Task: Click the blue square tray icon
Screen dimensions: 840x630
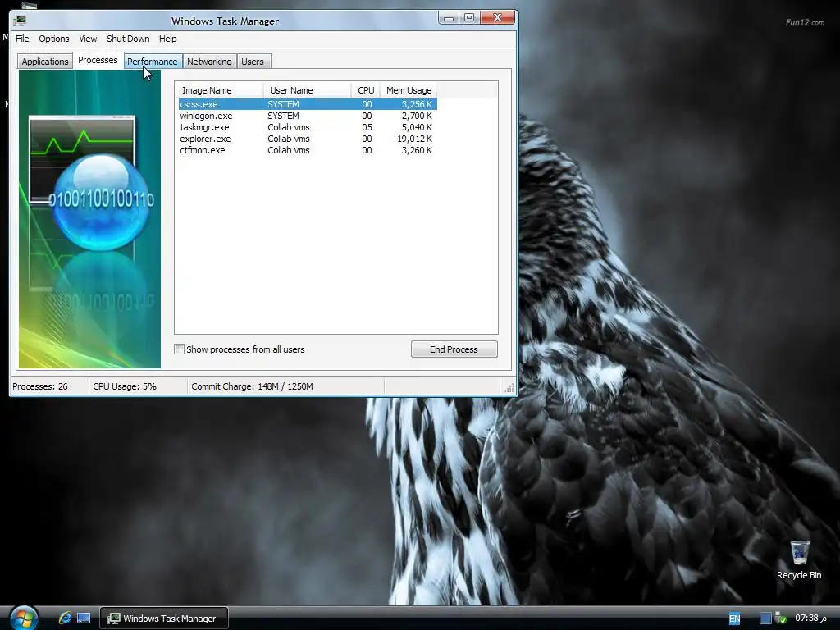Action: coord(765,619)
